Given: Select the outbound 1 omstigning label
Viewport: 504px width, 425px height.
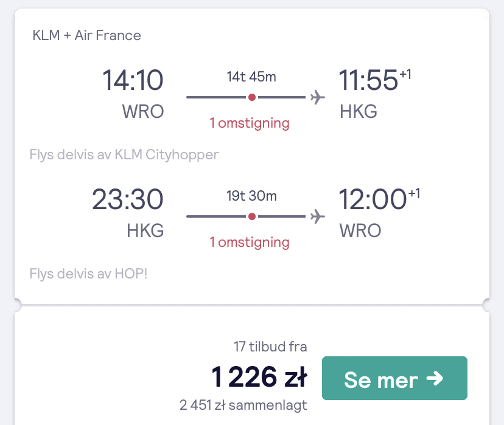Looking at the screenshot, I should (250, 123).
